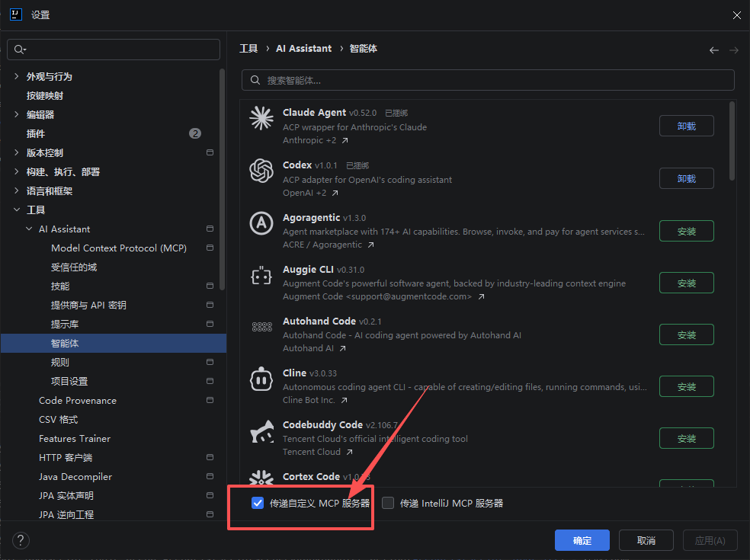Click the Autohand Code icon
This screenshot has width=750, height=560.
point(261,327)
